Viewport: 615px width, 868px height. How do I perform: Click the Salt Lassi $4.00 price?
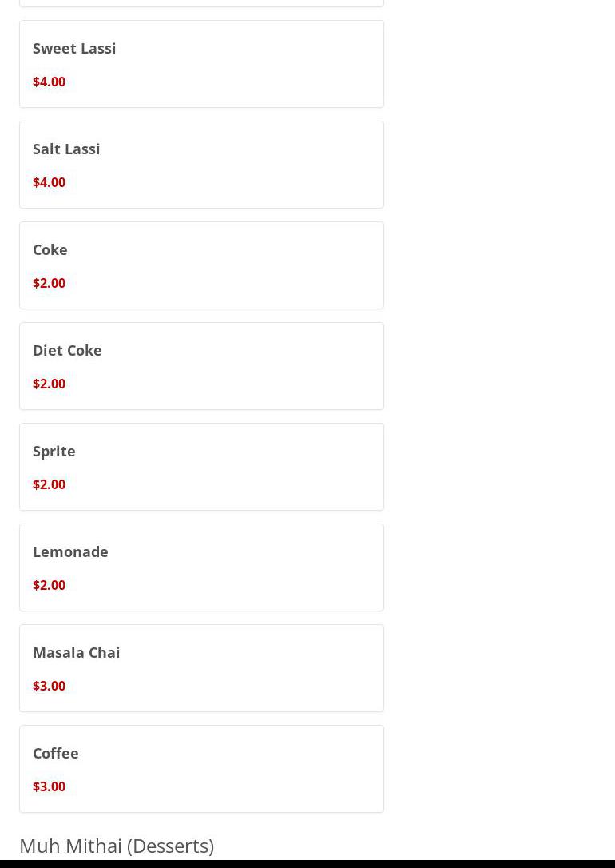coord(50,182)
